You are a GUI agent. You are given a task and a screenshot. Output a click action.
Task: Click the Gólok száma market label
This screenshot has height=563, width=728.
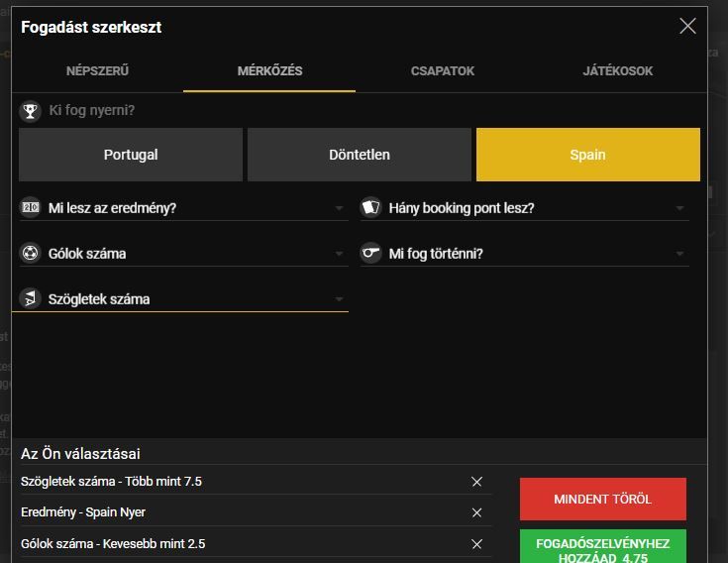click(x=87, y=254)
